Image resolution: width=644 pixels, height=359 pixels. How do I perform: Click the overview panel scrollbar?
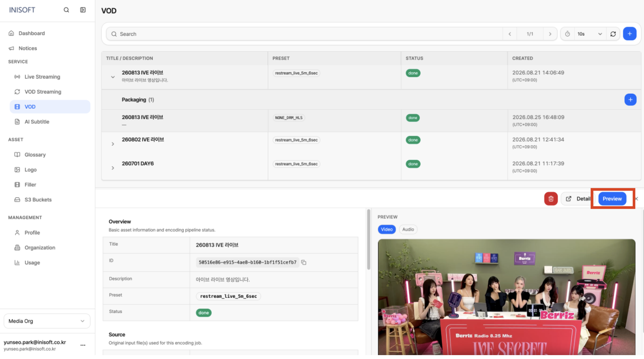point(369,240)
